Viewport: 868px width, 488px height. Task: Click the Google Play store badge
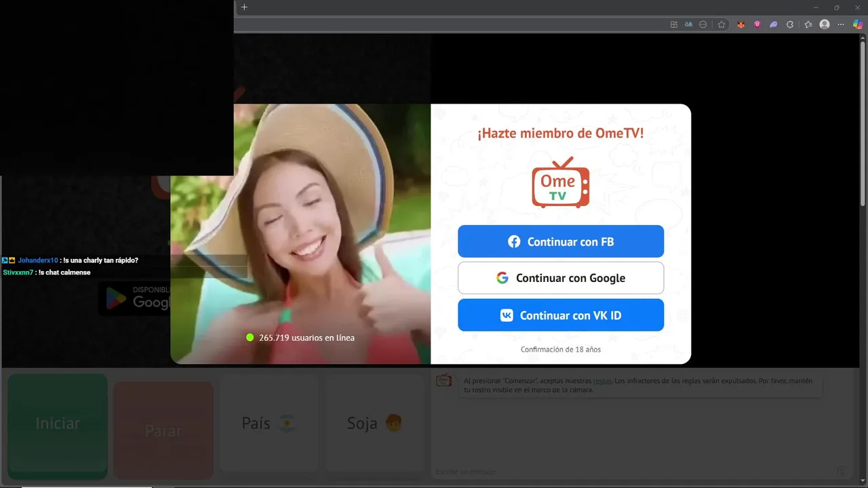[x=134, y=298]
